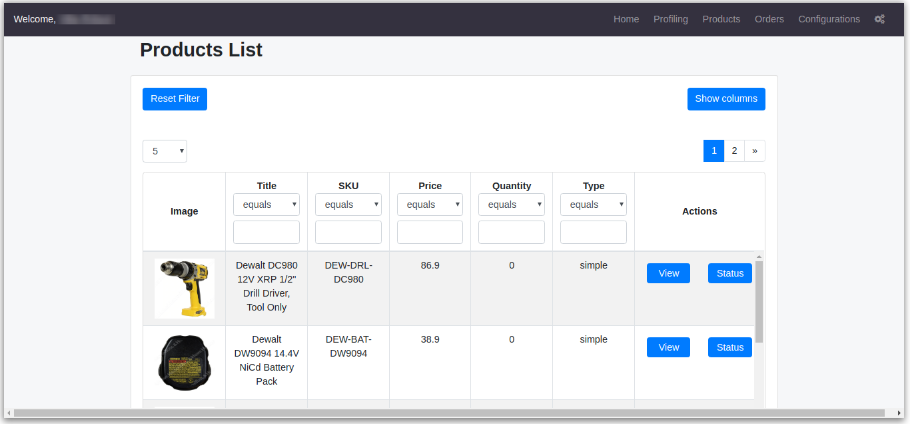Click the DW9094 battery pack product image

click(x=185, y=363)
